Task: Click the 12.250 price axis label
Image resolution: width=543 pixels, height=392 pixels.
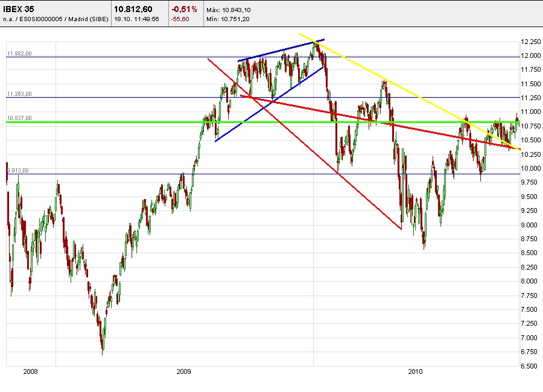Action: (530, 42)
